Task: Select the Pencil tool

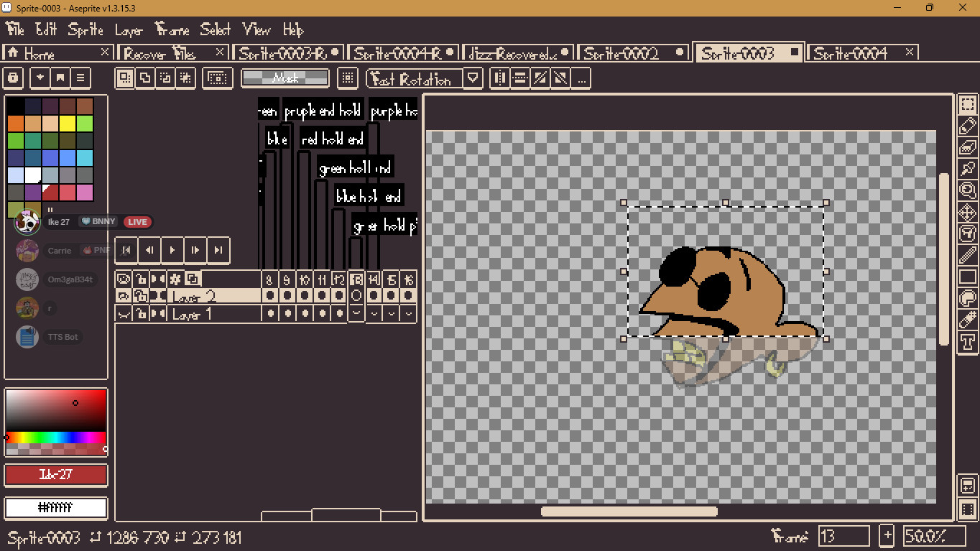Action: [968, 126]
